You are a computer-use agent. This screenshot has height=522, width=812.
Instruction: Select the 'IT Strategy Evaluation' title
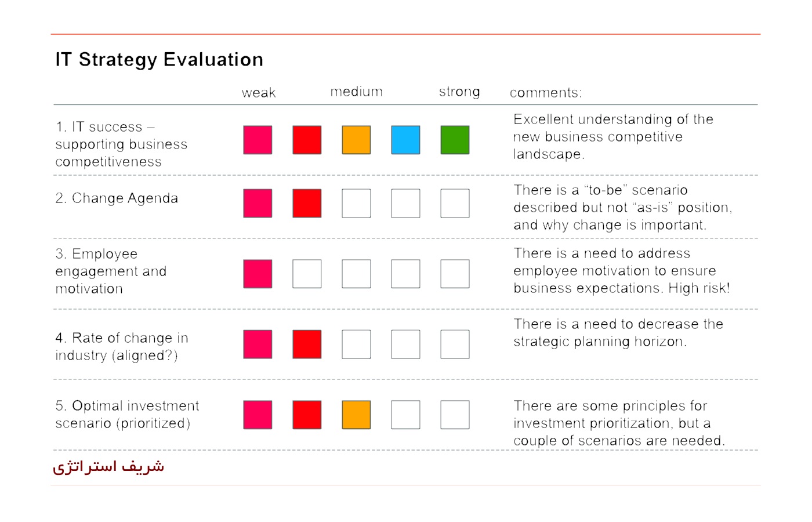tap(159, 60)
